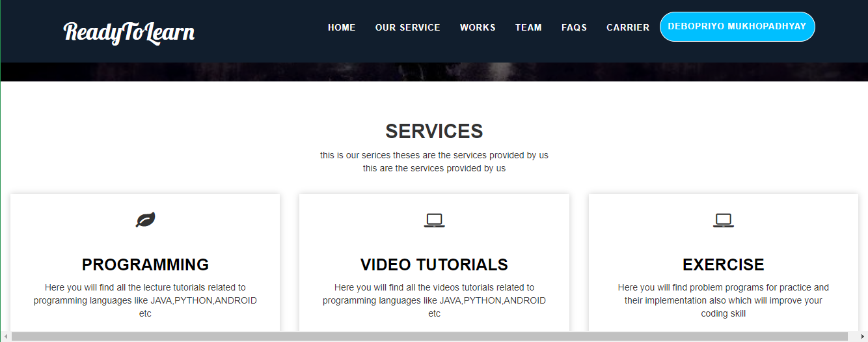This screenshot has height=342, width=868.
Task: Click the lecture tutorials description text
Action: click(x=145, y=300)
